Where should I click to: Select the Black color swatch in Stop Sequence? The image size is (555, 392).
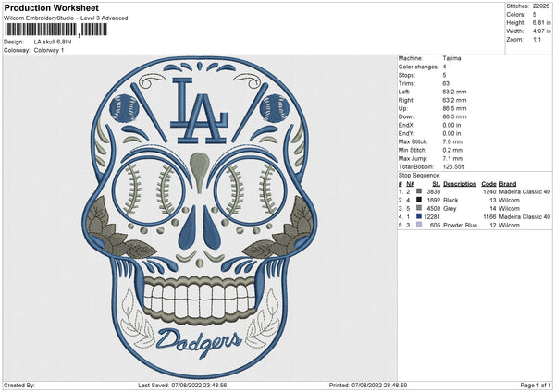coord(420,199)
